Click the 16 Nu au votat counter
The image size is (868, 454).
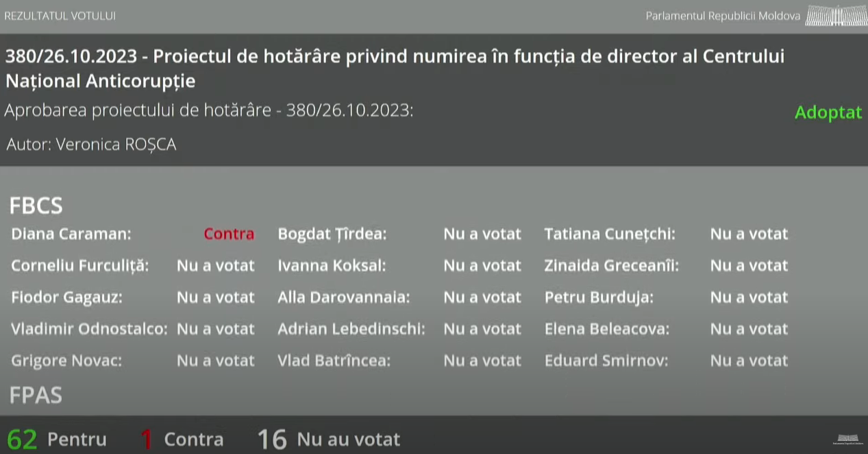[x=329, y=439]
